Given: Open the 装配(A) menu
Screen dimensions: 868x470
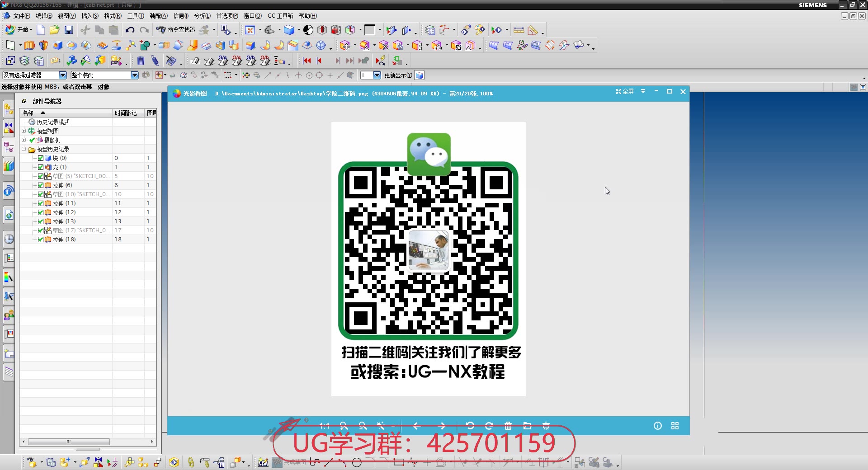Looking at the screenshot, I should pos(159,16).
